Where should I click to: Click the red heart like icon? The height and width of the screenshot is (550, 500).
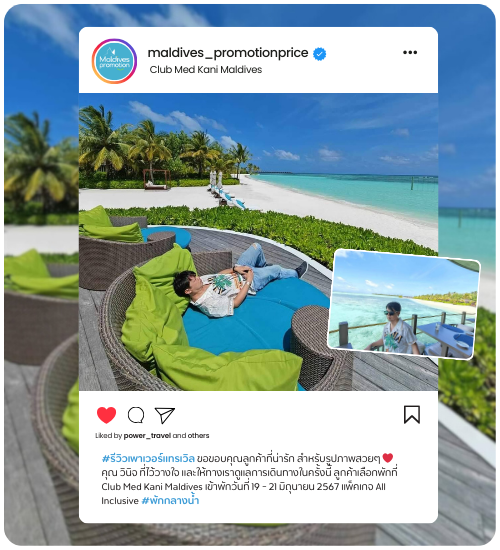(106, 415)
